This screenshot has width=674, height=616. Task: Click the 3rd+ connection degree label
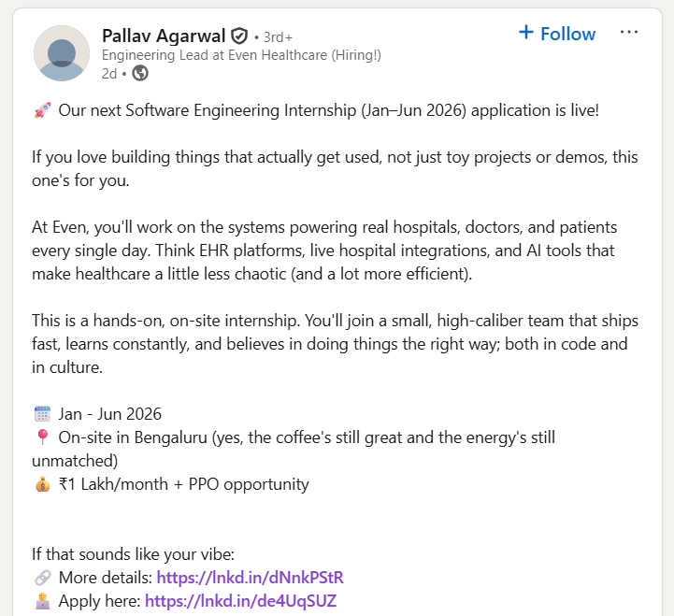pos(277,37)
